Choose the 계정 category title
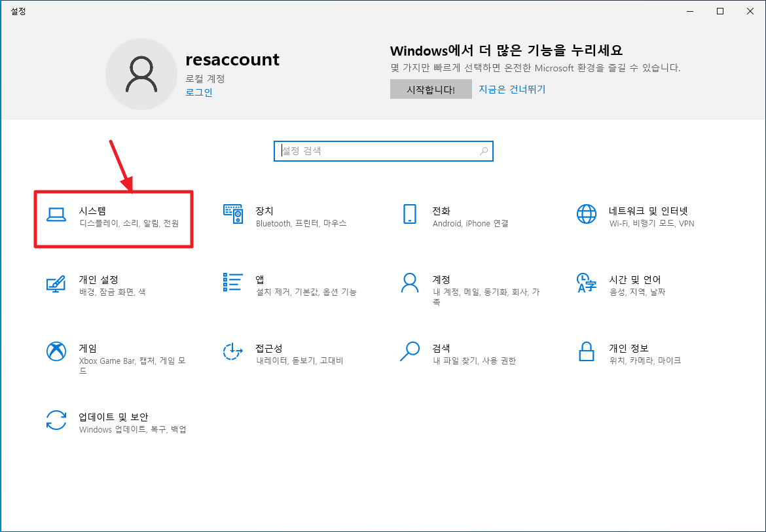Screen dimensions: 766x532 coord(441,279)
